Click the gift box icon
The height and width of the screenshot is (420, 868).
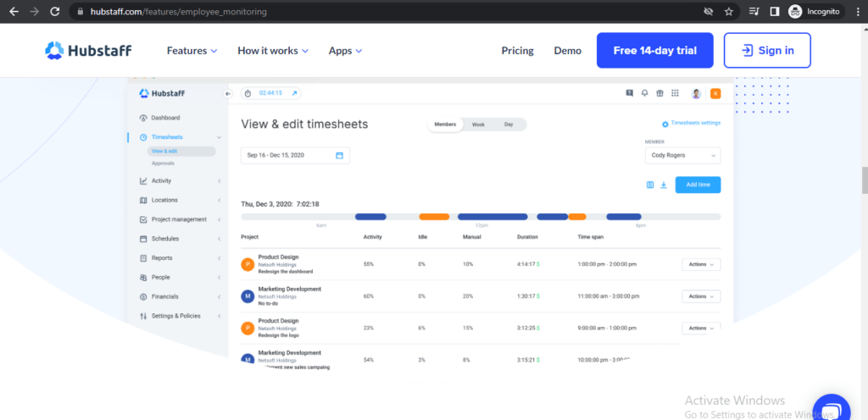(x=659, y=93)
